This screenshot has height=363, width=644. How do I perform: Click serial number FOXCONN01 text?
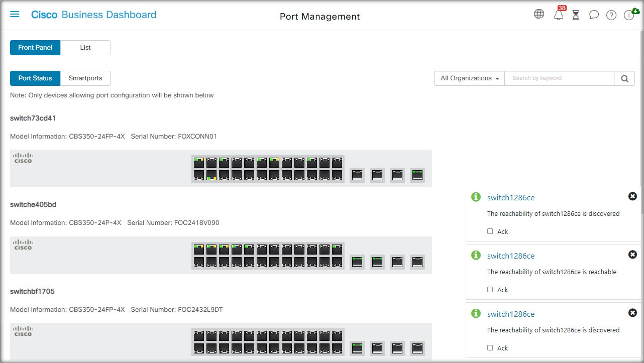(197, 137)
